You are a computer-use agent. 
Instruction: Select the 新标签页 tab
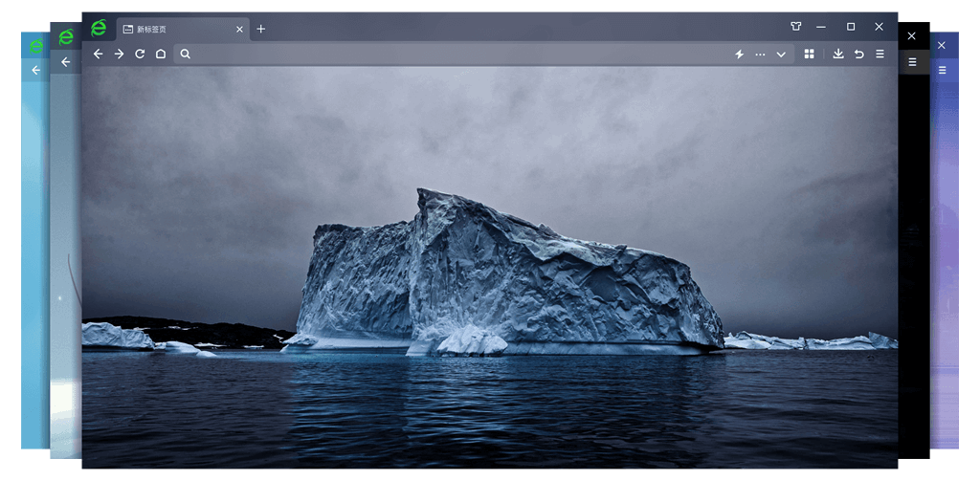pos(183,30)
